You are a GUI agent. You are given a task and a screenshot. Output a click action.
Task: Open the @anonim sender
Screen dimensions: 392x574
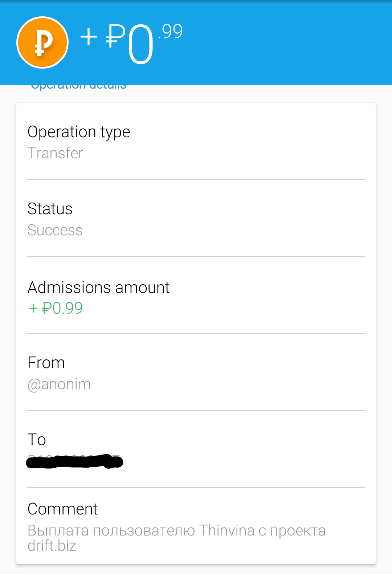[59, 384]
